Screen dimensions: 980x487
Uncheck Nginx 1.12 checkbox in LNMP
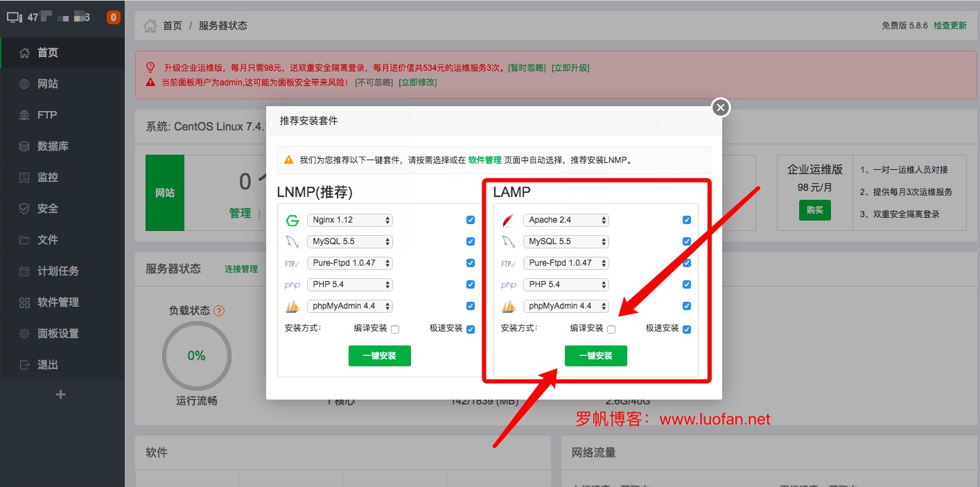click(471, 220)
